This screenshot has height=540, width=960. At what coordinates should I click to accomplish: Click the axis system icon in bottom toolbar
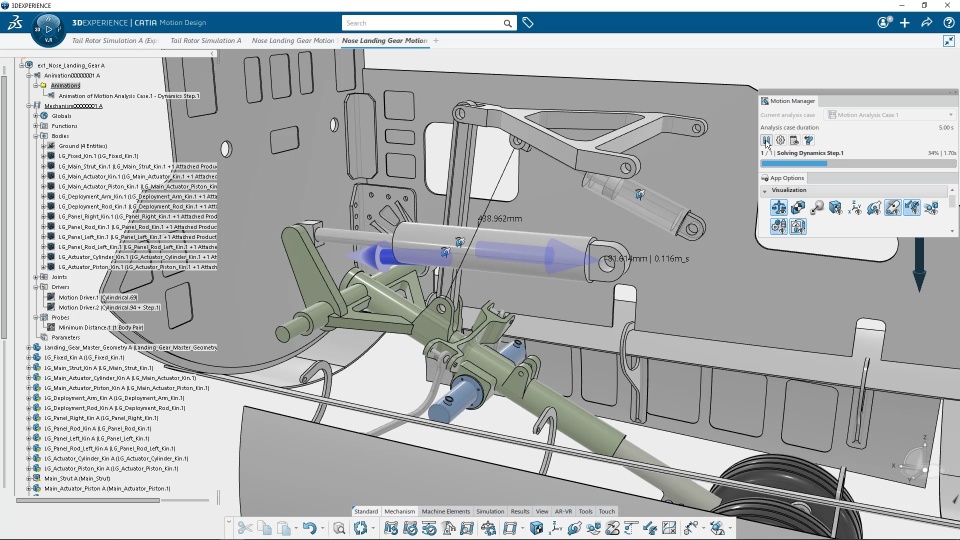[x=556, y=528]
